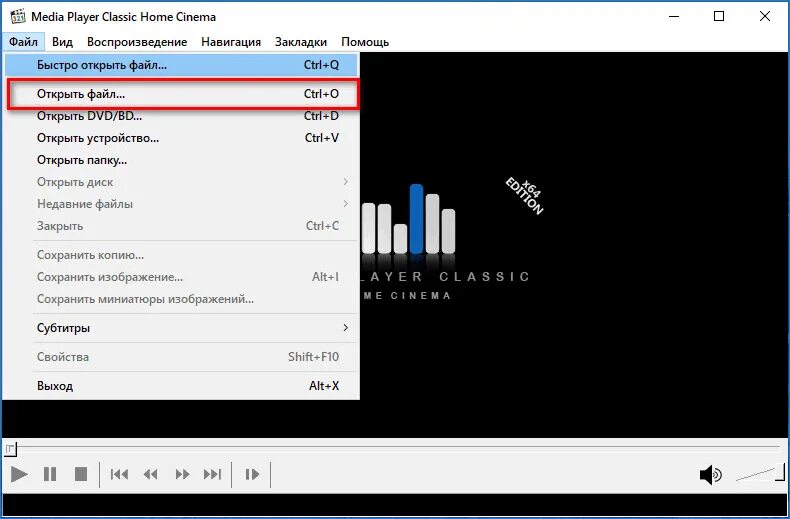Click the Закрыть menu entry
The width and height of the screenshot is (790, 519).
tap(181, 226)
